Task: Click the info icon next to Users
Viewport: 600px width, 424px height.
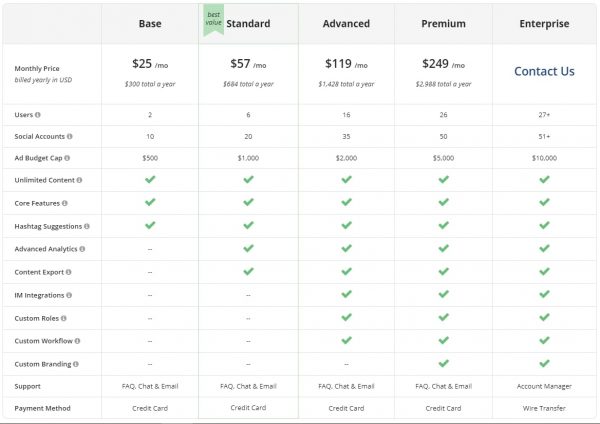Action: [38, 115]
